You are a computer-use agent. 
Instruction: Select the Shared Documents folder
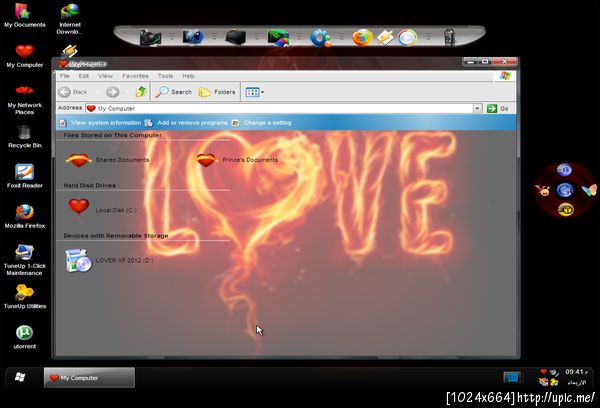[107, 160]
